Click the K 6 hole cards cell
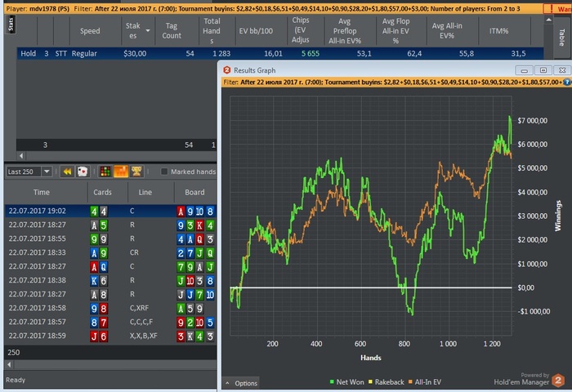 point(99,281)
